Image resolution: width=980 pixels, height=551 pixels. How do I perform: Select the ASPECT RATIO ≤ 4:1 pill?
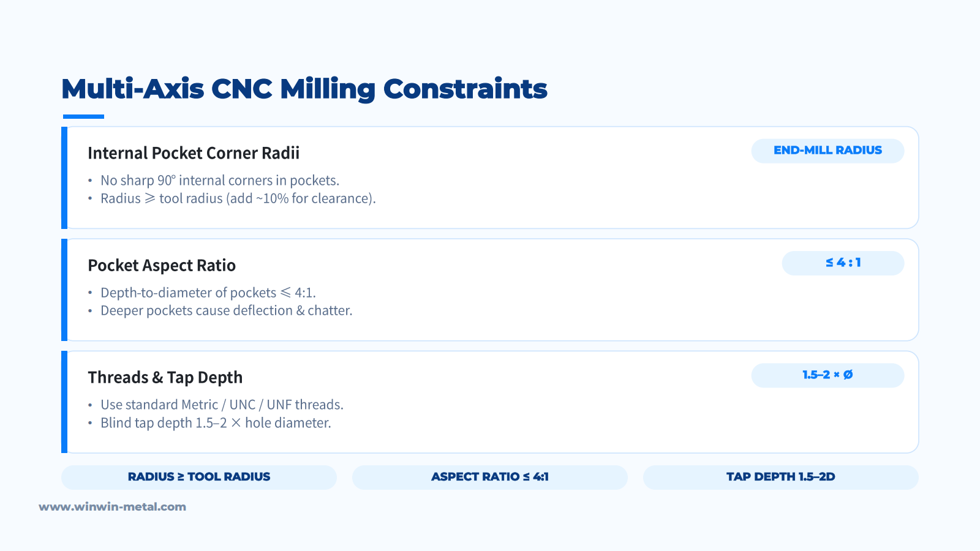coord(490,477)
